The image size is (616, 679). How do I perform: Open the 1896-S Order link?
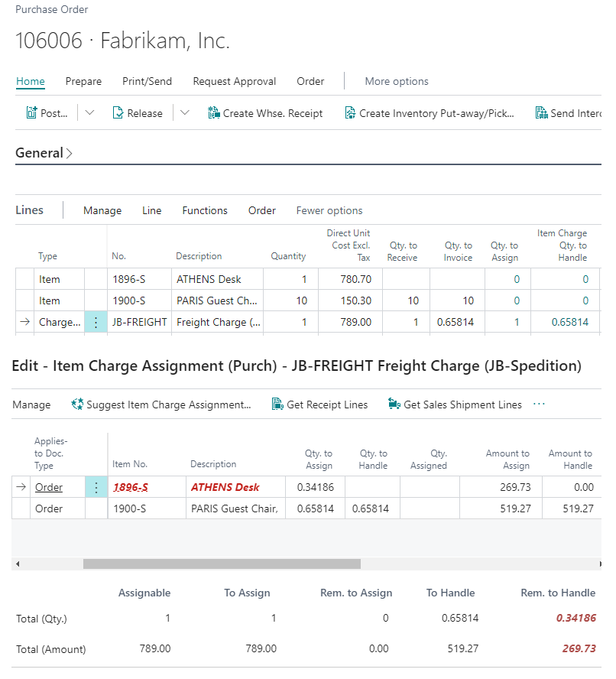49,487
